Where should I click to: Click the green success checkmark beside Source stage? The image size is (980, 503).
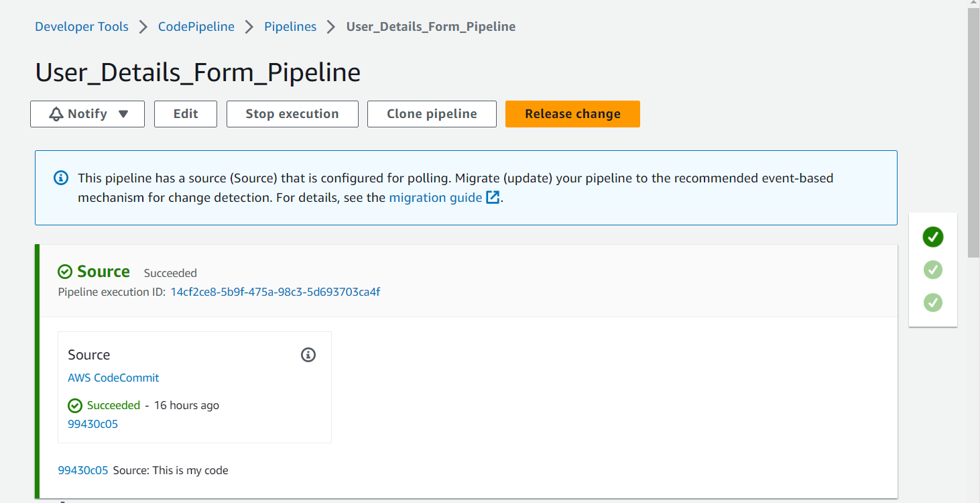(x=65, y=271)
